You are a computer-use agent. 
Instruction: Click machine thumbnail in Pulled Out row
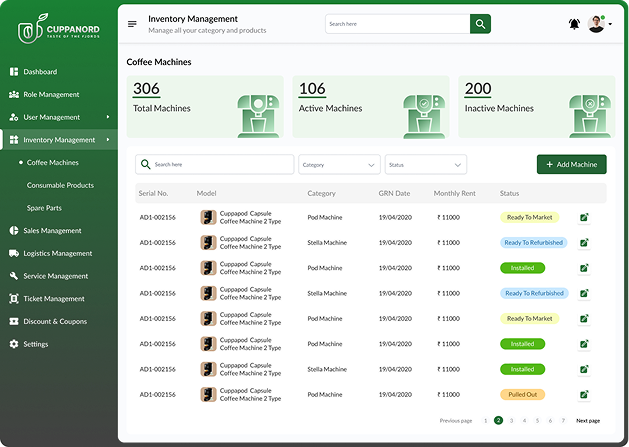(x=208, y=394)
